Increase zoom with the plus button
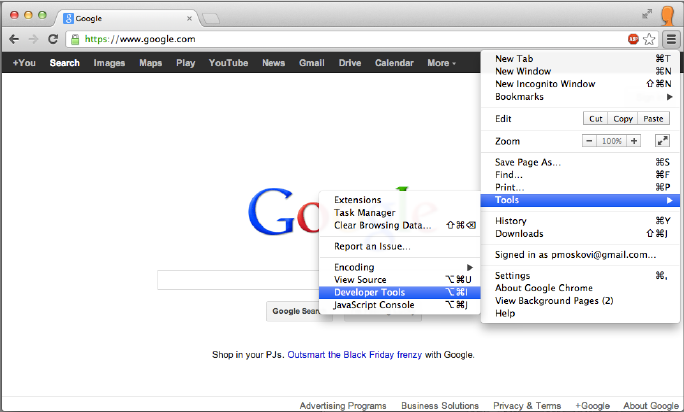This screenshot has height=412, width=684. click(x=634, y=141)
